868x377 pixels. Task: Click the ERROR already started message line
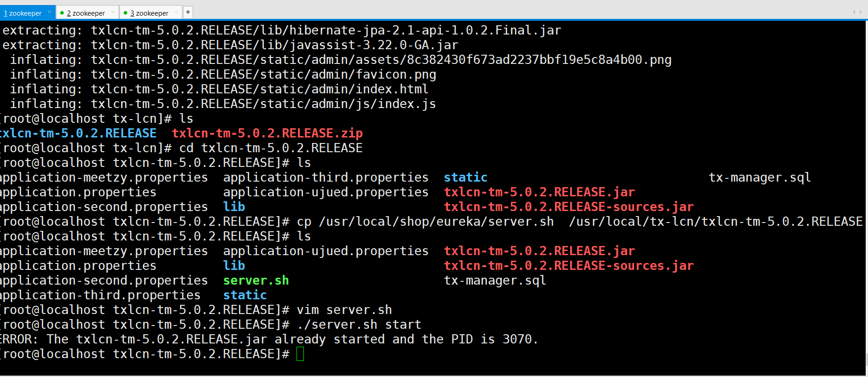coord(268,339)
